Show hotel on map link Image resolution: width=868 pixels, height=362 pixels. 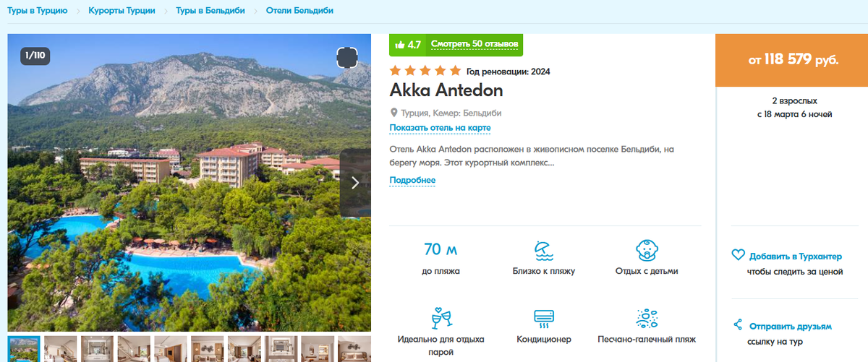click(440, 128)
